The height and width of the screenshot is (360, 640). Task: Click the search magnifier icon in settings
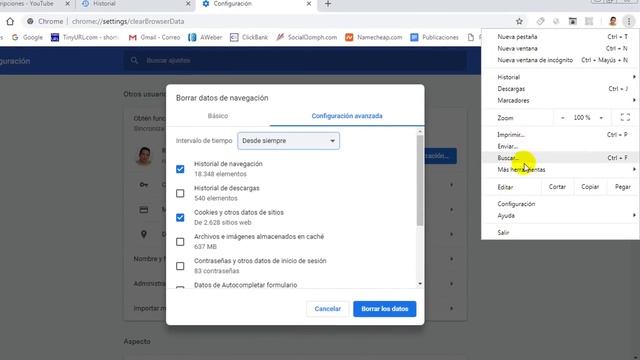point(134,60)
